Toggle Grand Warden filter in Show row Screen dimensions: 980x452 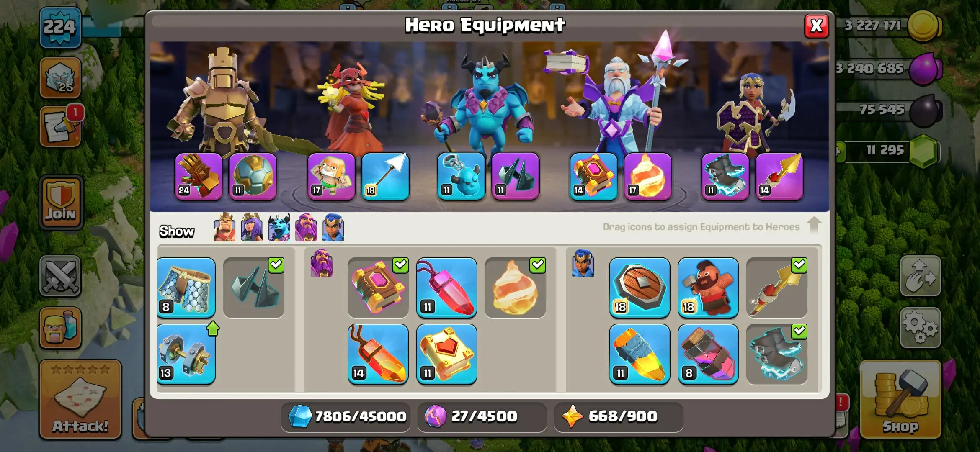coord(306,227)
